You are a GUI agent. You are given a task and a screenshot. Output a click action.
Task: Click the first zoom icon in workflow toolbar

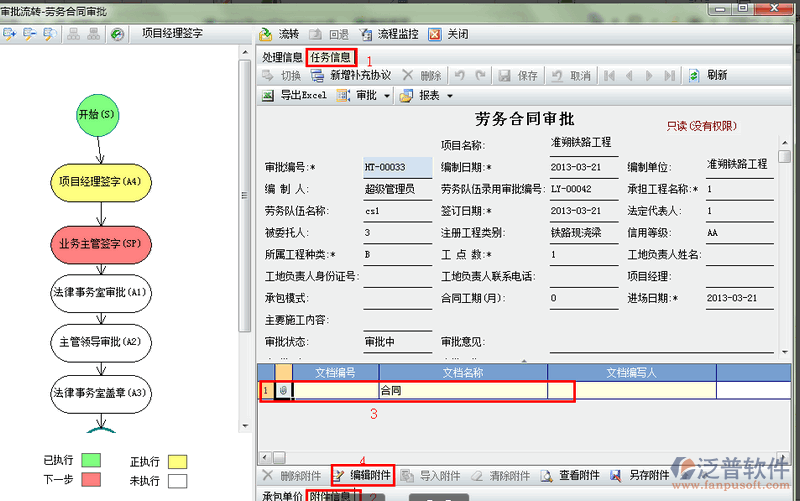[x=10, y=34]
